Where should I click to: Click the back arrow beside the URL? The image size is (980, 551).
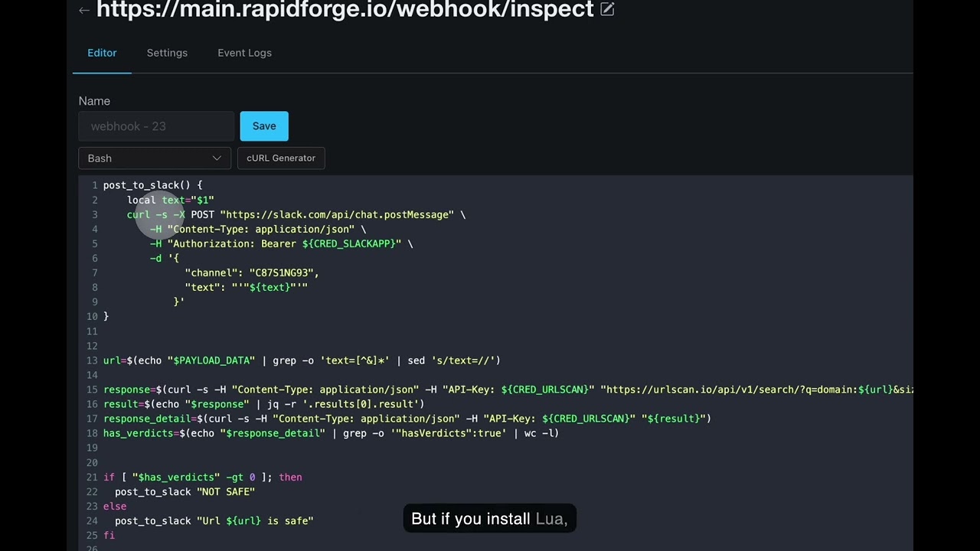[83, 10]
